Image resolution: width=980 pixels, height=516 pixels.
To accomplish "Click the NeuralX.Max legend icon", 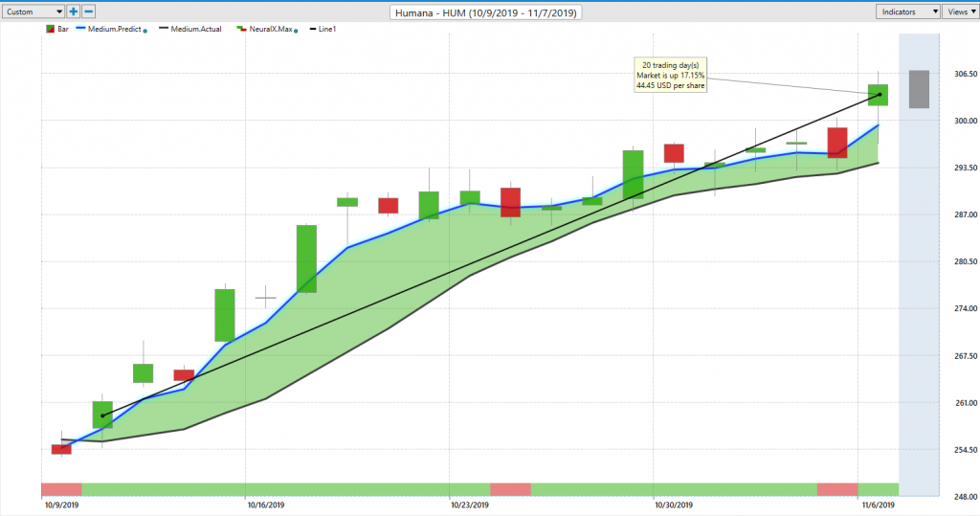I will coord(241,29).
